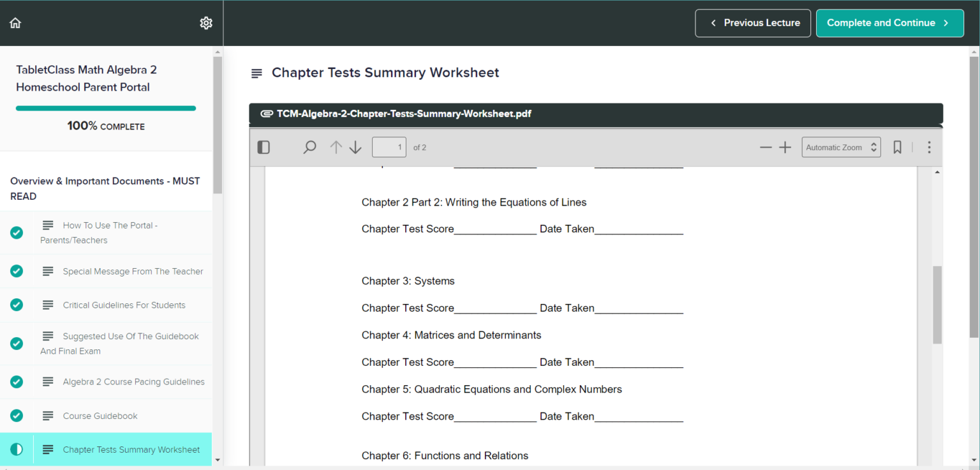
Task: Toggle completion check for Special Message From The Teacher
Action: 17,271
